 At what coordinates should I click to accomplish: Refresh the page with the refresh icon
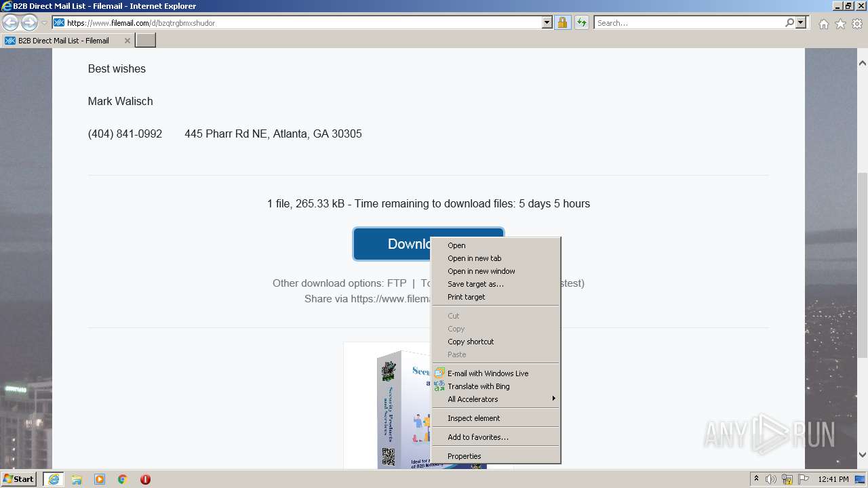pyautogui.click(x=582, y=23)
